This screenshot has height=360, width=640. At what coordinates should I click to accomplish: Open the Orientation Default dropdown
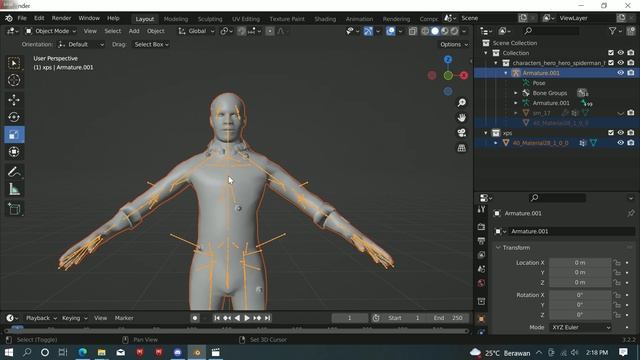point(81,44)
